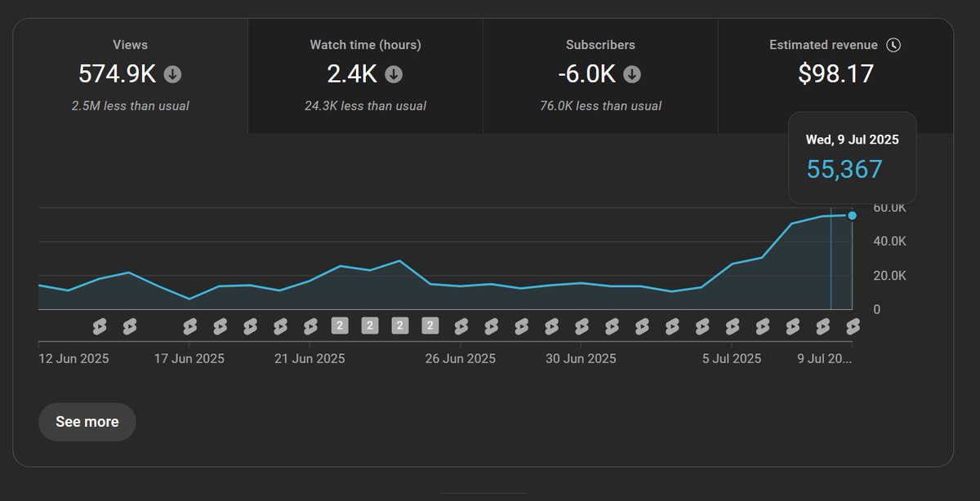Screen dimensions: 980x501
Task: Open the Estimated revenue tab
Action: [x=835, y=76]
